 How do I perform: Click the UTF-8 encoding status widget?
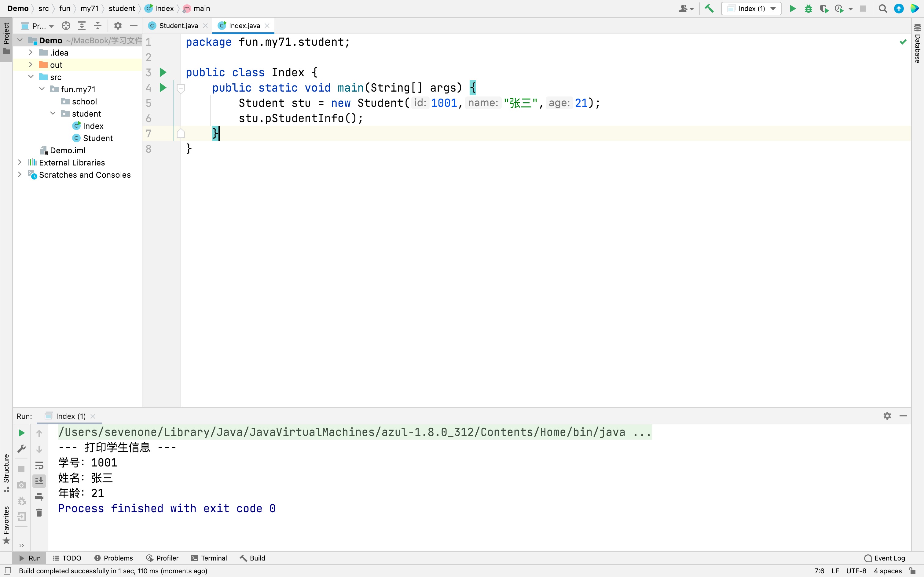click(856, 571)
